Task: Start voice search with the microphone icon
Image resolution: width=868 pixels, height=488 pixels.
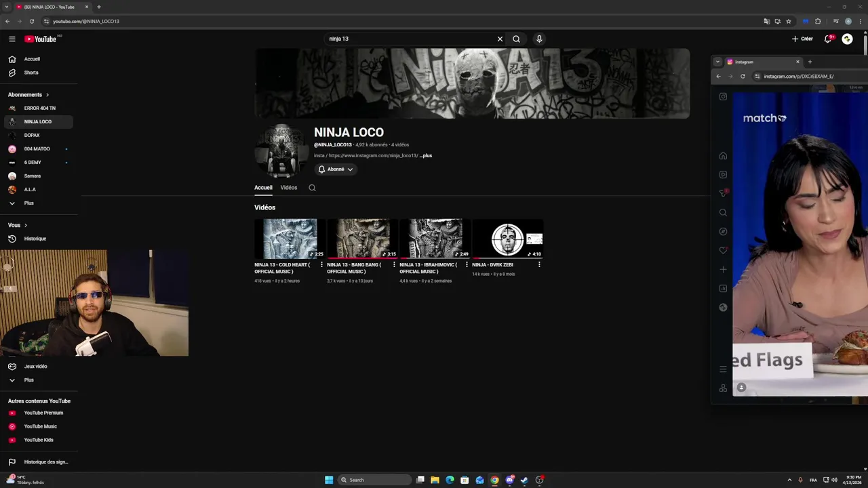Action: (539, 39)
